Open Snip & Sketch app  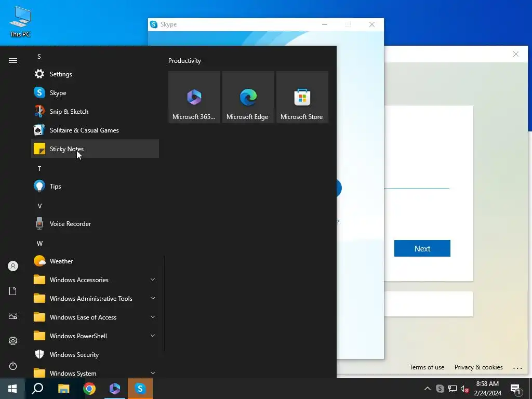click(x=95, y=111)
